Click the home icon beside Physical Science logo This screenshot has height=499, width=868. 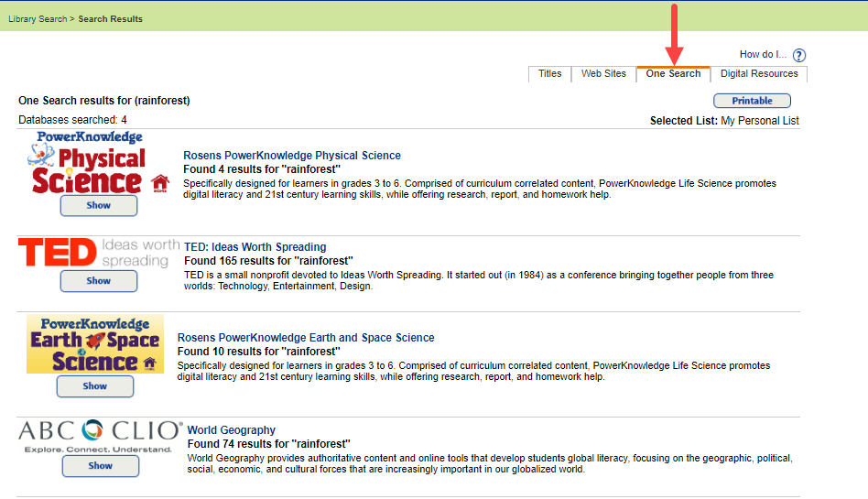[160, 182]
